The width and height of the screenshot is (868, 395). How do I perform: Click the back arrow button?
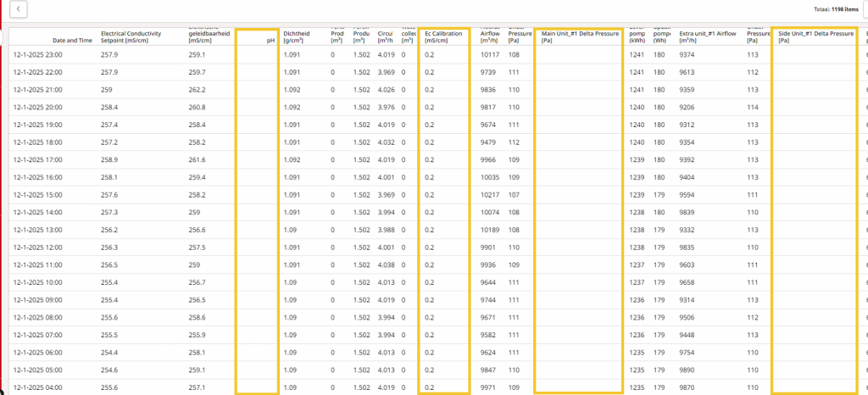tap(19, 8)
